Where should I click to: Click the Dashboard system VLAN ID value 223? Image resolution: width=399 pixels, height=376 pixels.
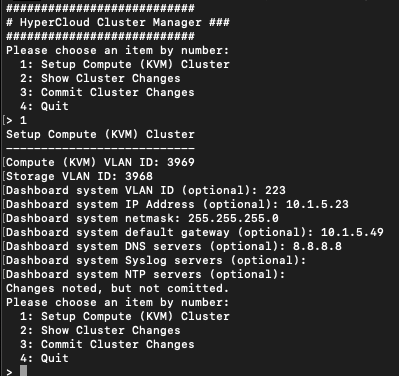pyautogui.click(x=275, y=190)
